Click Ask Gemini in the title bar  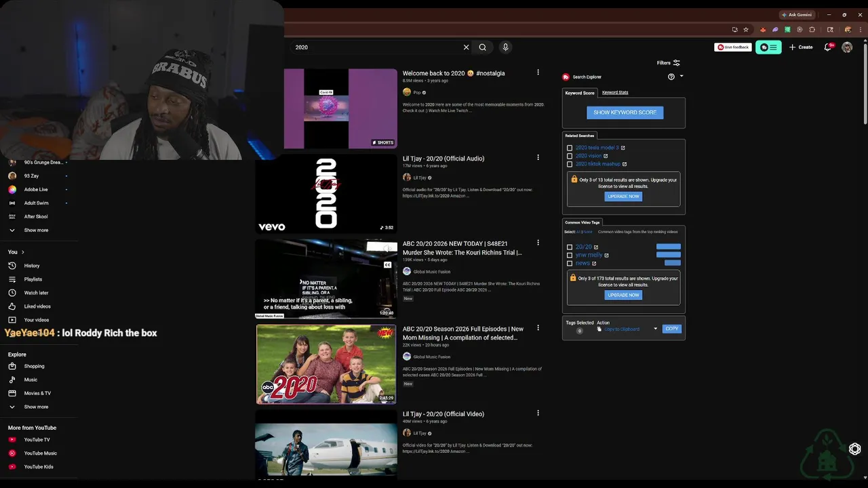[x=795, y=14]
